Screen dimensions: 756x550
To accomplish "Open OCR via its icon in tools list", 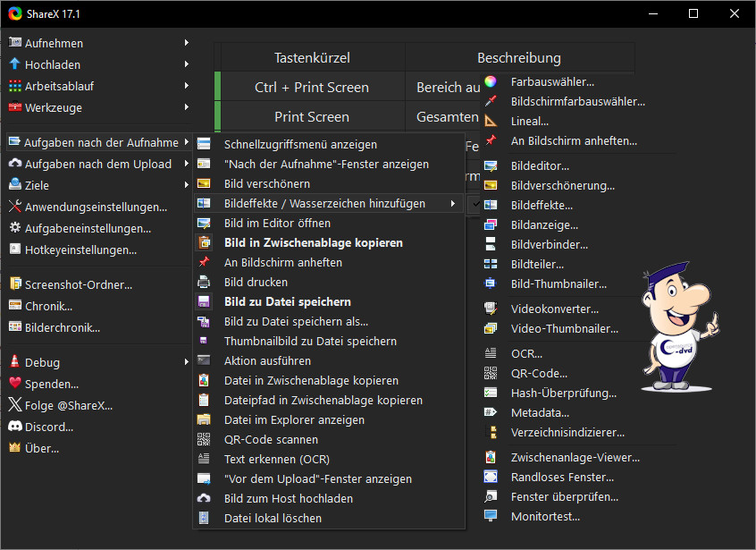I will pos(491,353).
